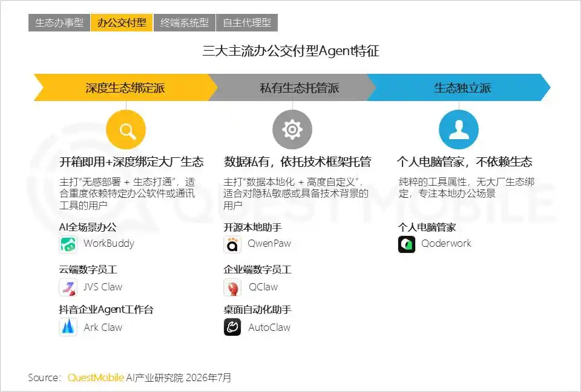Click the blue person circle icon
Screen dimensions: 581x392
click(x=459, y=129)
